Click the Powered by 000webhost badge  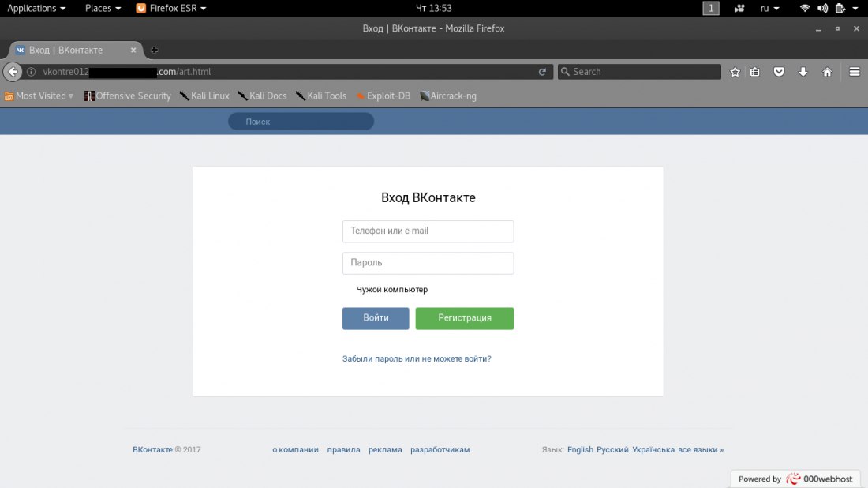(795, 479)
